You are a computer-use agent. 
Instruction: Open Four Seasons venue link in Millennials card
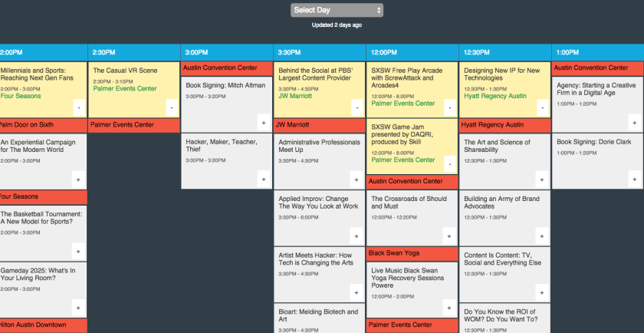point(21,96)
